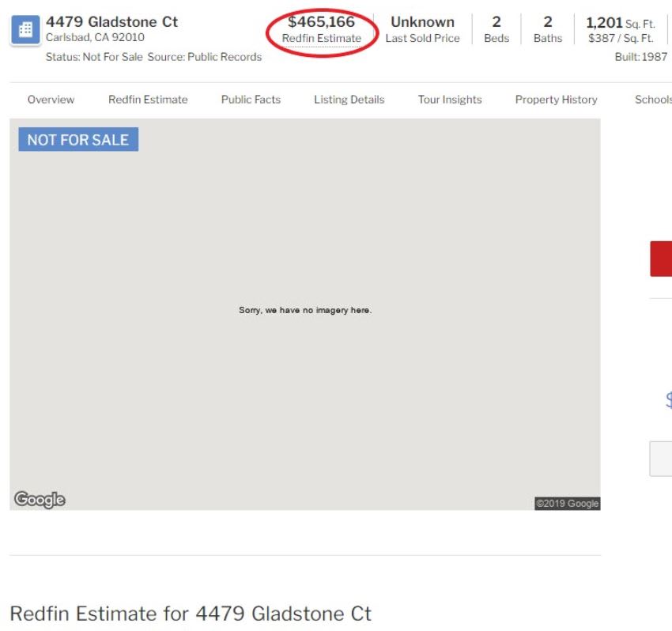Open the Public Facts tab
672x631 pixels.
tap(251, 100)
